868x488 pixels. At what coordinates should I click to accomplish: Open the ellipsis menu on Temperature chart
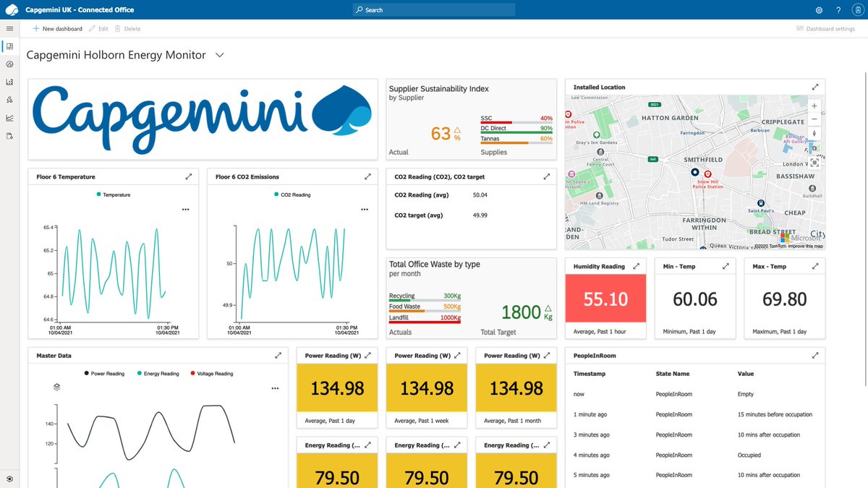point(185,209)
